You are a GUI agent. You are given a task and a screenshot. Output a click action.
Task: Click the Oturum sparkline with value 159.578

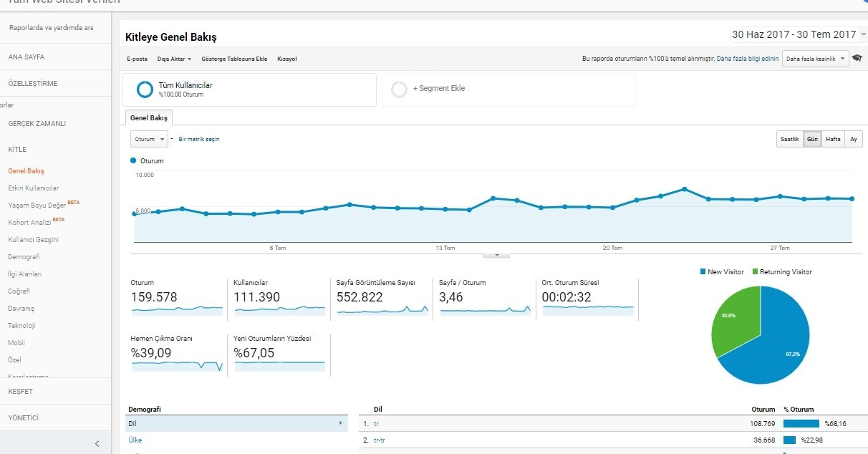tap(177, 311)
